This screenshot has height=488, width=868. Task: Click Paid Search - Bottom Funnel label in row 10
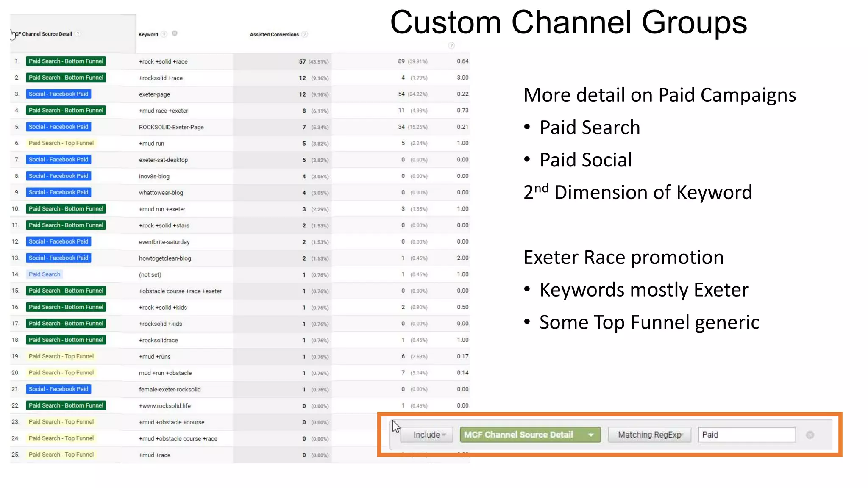pyautogui.click(x=66, y=209)
